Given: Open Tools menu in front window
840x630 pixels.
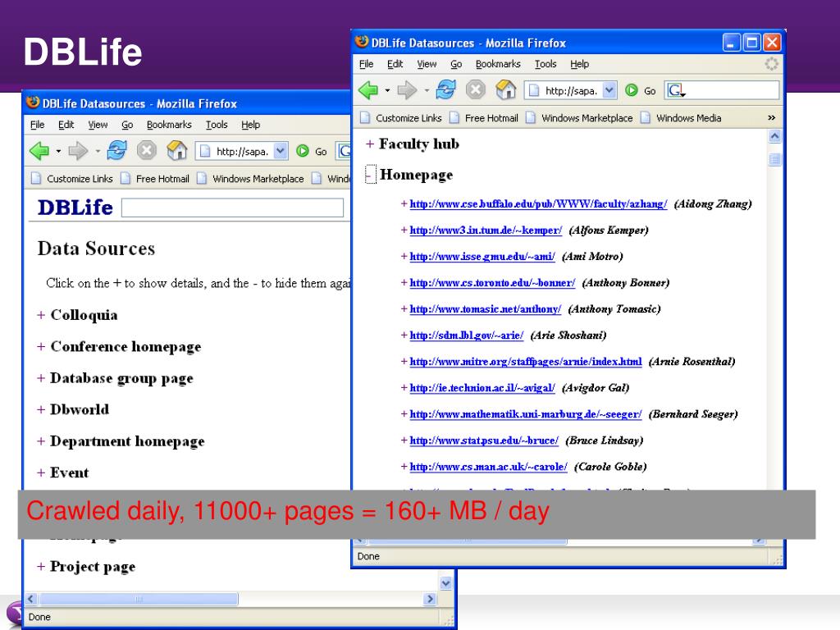Looking at the screenshot, I should tap(546, 64).
